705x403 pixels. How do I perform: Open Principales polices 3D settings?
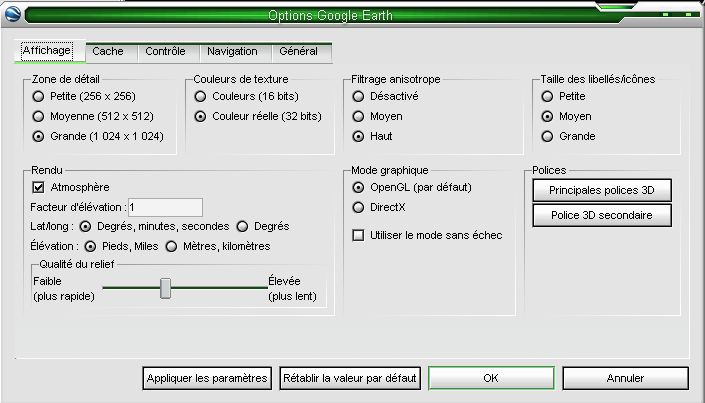click(602, 190)
